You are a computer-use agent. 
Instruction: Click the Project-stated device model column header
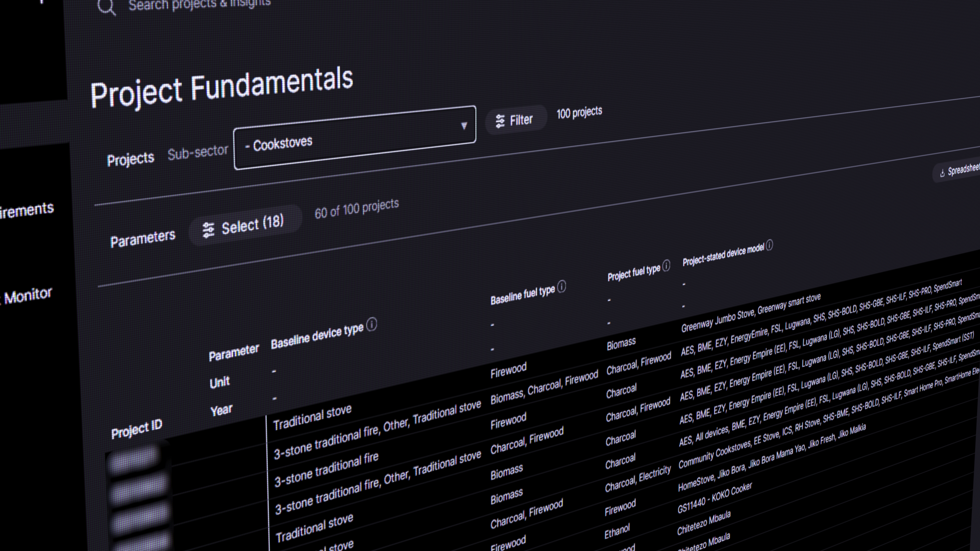[x=723, y=255]
